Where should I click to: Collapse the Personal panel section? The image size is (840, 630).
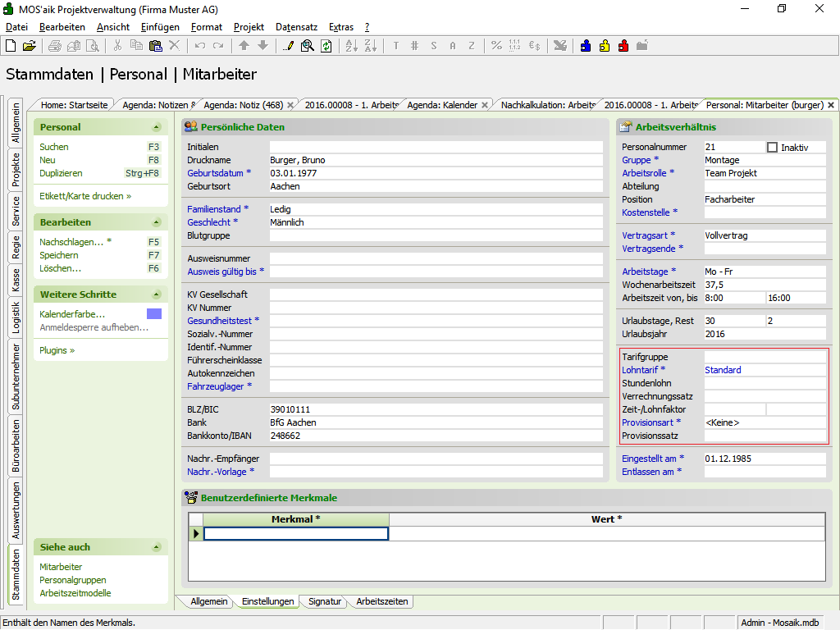point(157,127)
